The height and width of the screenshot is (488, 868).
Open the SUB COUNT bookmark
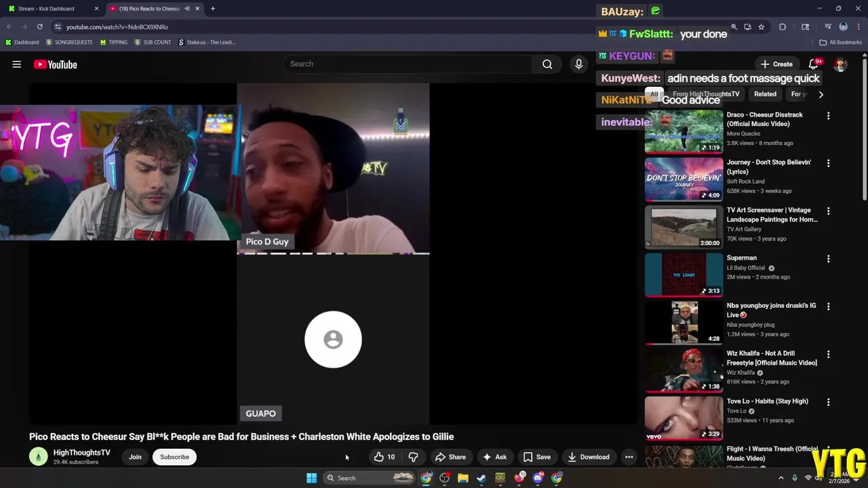click(x=153, y=42)
